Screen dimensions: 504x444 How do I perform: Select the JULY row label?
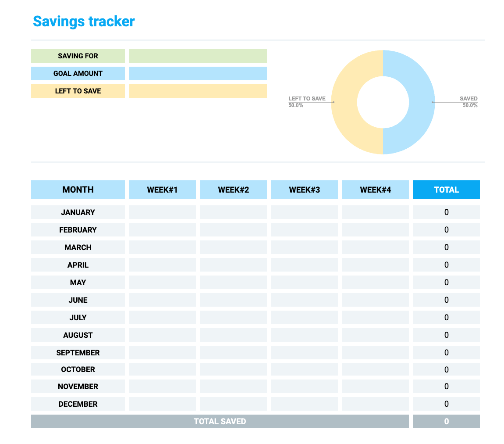pyautogui.click(x=78, y=318)
